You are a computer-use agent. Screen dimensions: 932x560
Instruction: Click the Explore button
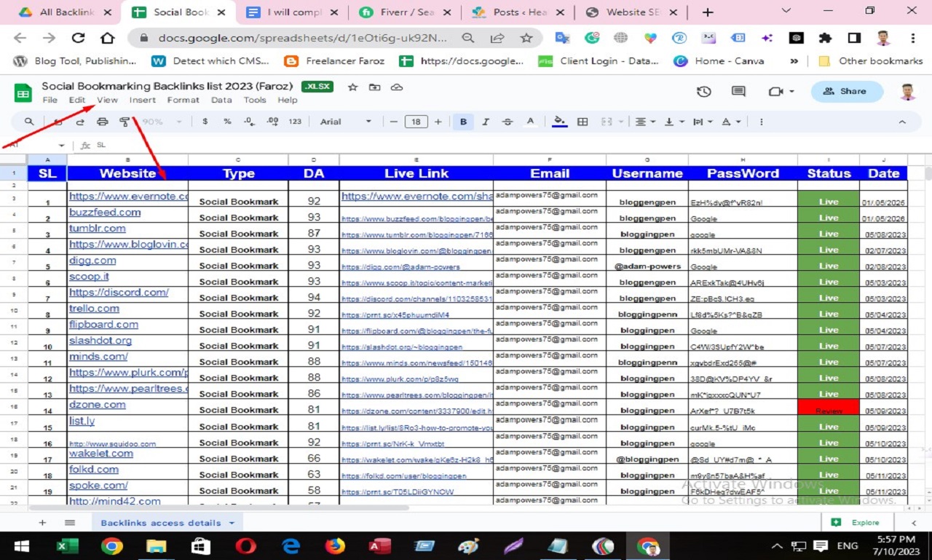click(x=856, y=522)
